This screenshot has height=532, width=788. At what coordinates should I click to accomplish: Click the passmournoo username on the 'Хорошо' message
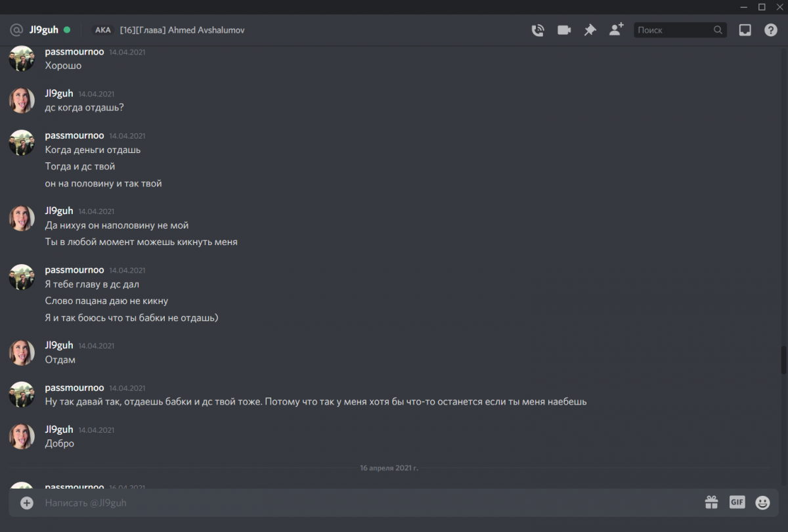click(74, 51)
